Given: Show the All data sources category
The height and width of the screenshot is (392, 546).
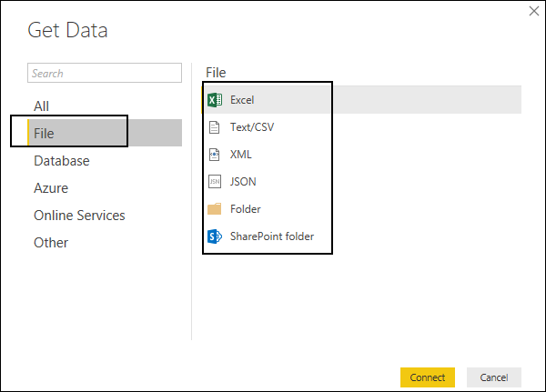Looking at the screenshot, I should pyautogui.click(x=41, y=106).
